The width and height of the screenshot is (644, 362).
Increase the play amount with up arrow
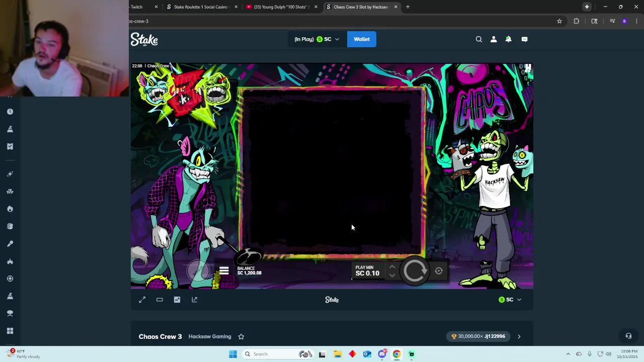392,267
